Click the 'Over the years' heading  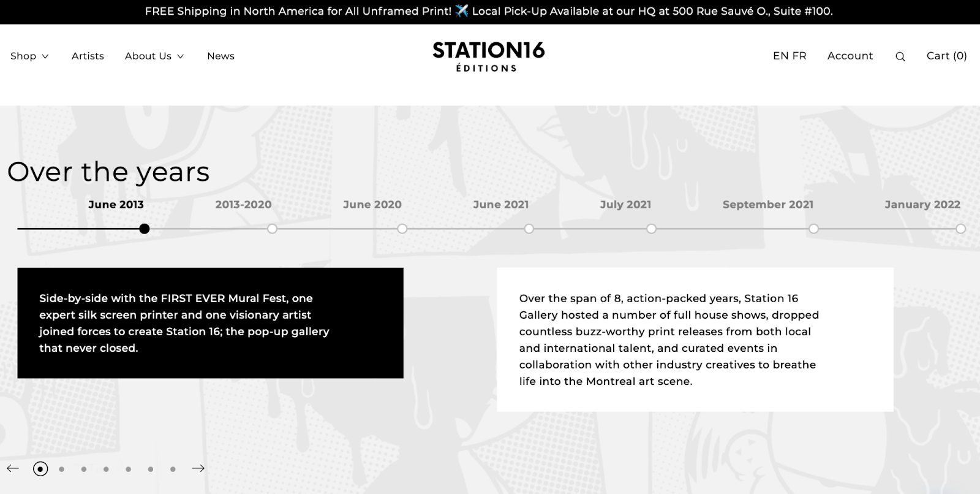tap(108, 172)
